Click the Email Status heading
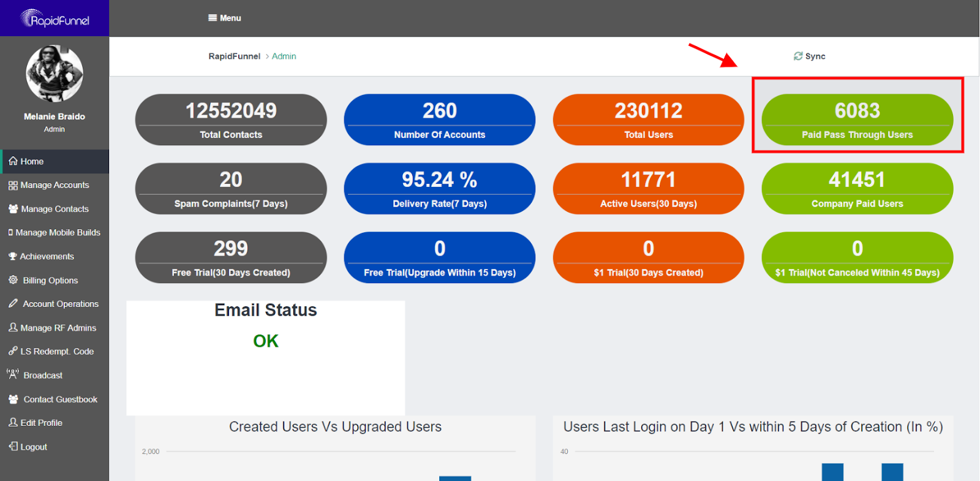This screenshot has width=980, height=481. coord(266,311)
